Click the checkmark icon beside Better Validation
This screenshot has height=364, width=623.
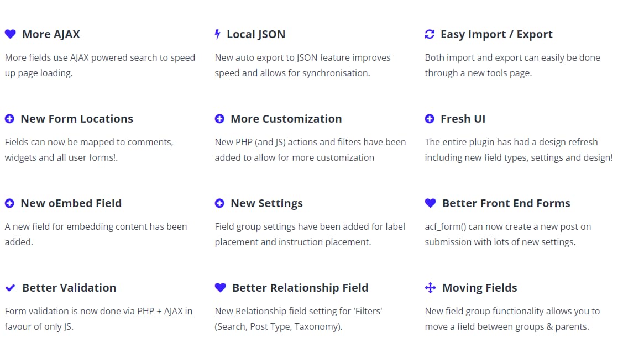click(x=10, y=288)
